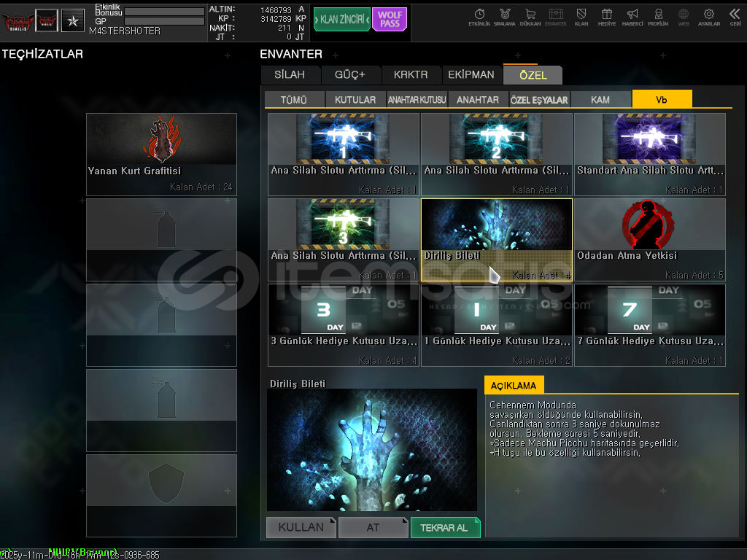Open the Ayarlar gear icon

coord(709,17)
